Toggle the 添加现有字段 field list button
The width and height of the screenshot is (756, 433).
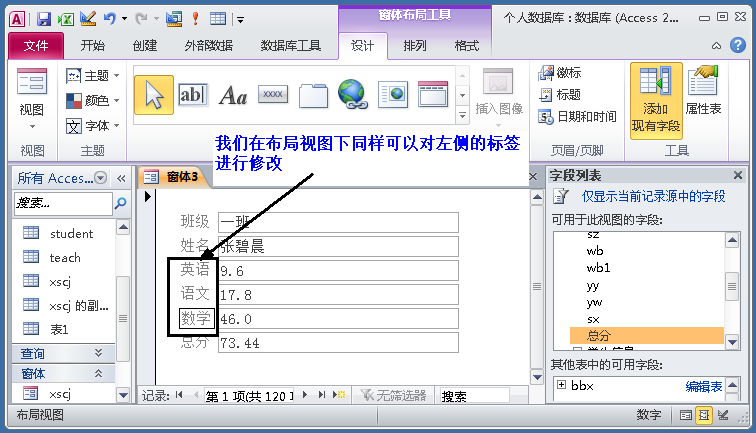[x=656, y=101]
